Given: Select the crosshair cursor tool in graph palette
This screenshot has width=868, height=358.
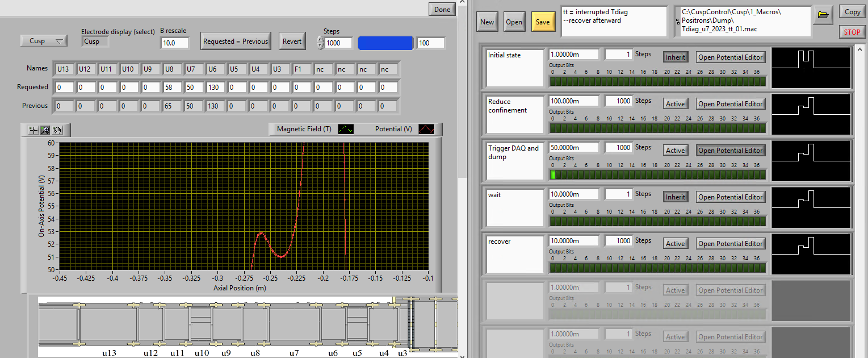Looking at the screenshot, I should [x=34, y=130].
